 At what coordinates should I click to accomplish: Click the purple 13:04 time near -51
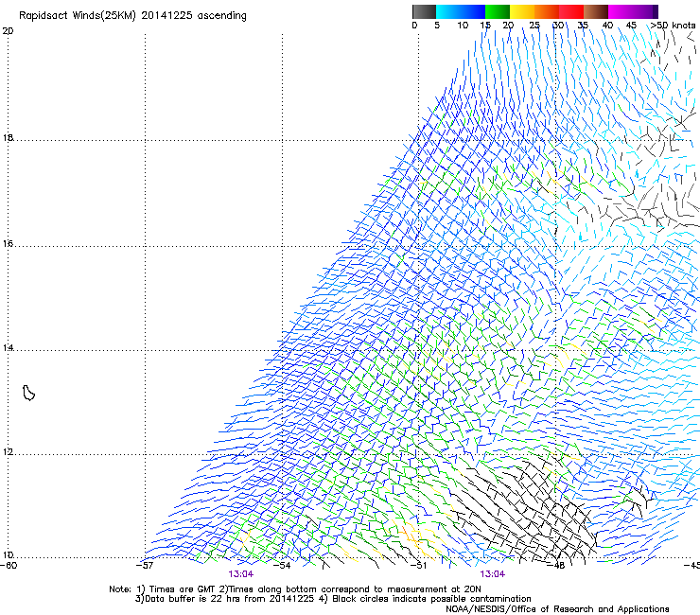tap(493, 574)
